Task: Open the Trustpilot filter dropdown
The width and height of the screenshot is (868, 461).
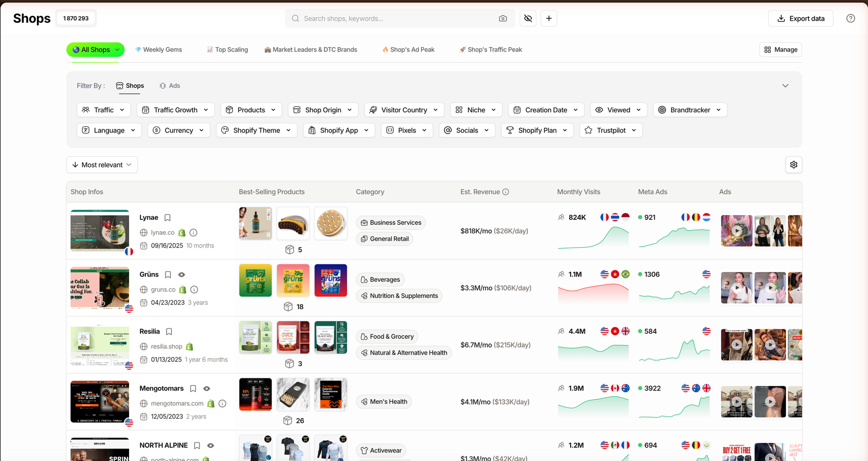Action: (x=611, y=130)
